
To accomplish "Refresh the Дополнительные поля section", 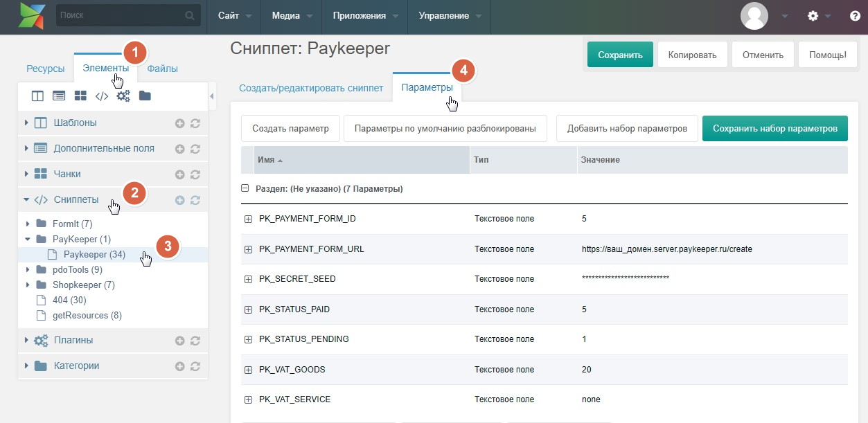I will 195,149.
